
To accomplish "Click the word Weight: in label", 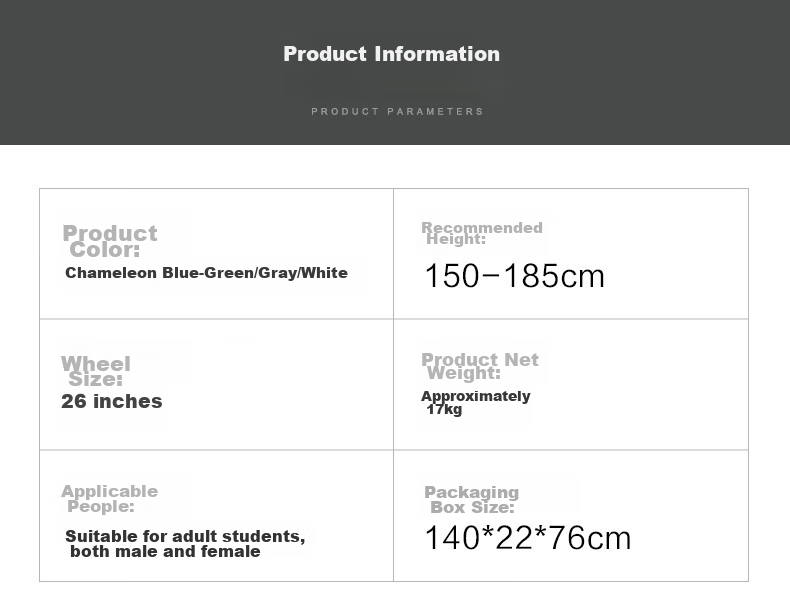I will click(x=464, y=373).
